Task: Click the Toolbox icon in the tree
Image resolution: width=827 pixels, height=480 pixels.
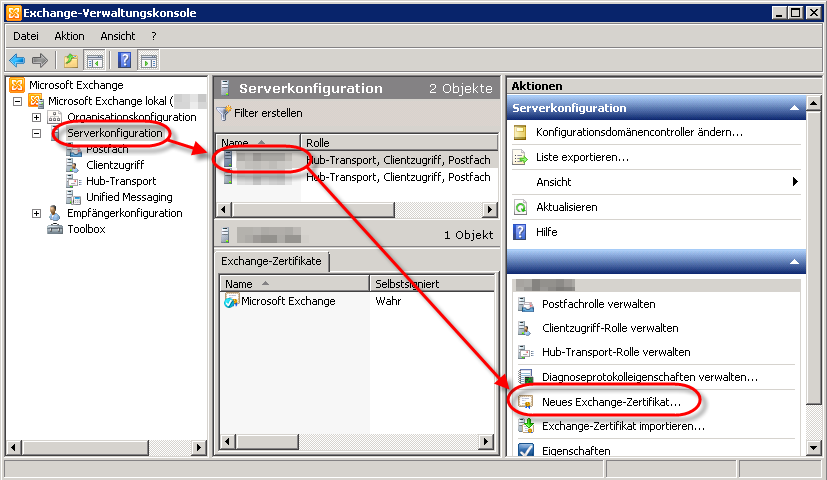Action: click(x=56, y=229)
